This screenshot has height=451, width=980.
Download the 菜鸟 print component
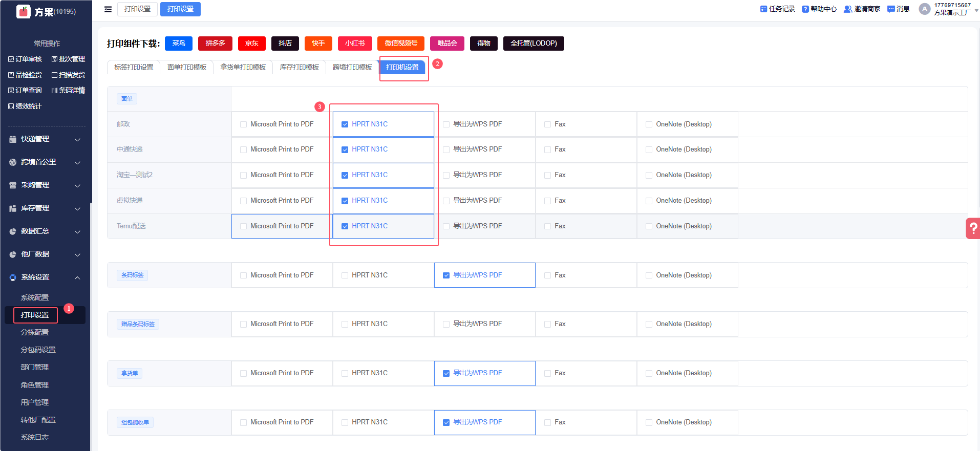pyautogui.click(x=179, y=44)
